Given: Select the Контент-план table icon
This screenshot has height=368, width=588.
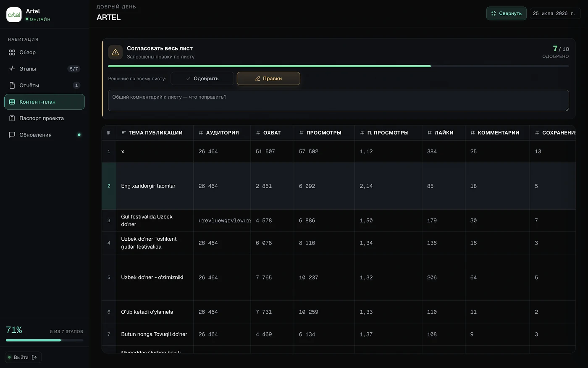Looking at the screenshot, I should point(12,102).
